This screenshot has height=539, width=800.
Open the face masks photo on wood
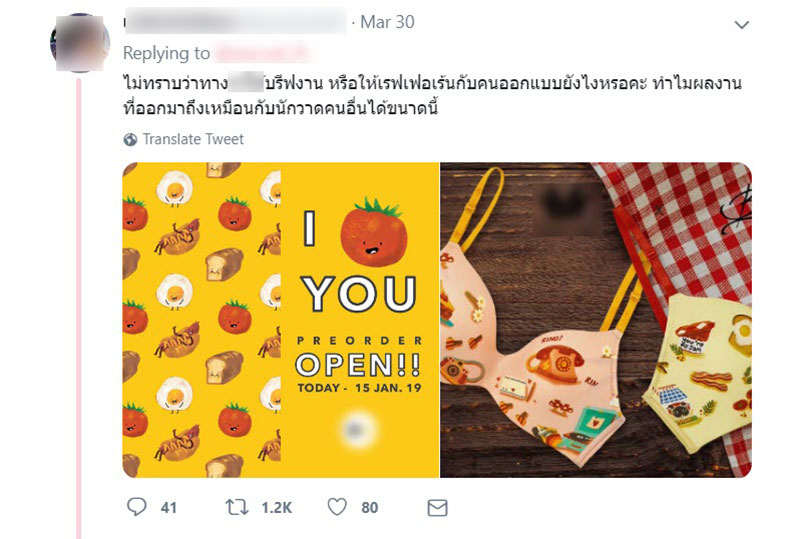(x=596, y=320)
